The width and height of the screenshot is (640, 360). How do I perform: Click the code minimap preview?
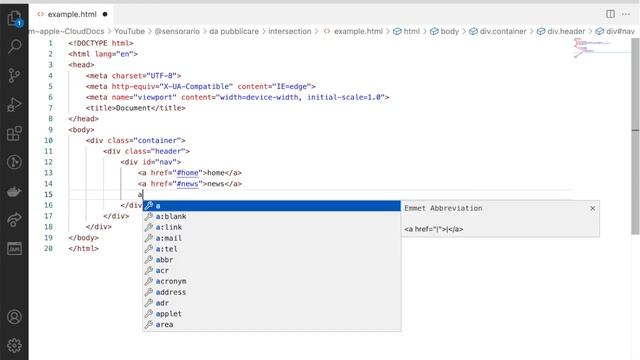tap(601, 47)
